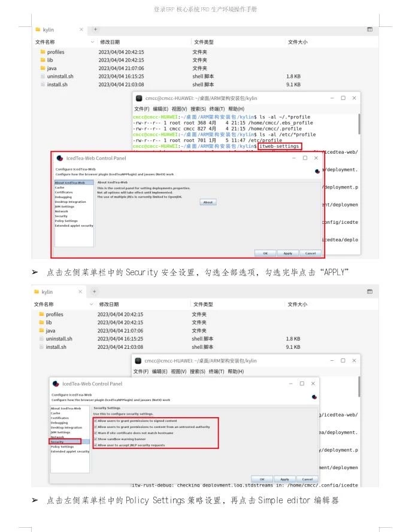Click small IcedTea logo at right of the About panel header
This screenshot has height=532, width=403.
pyautogui.click(x=317, y=171)
